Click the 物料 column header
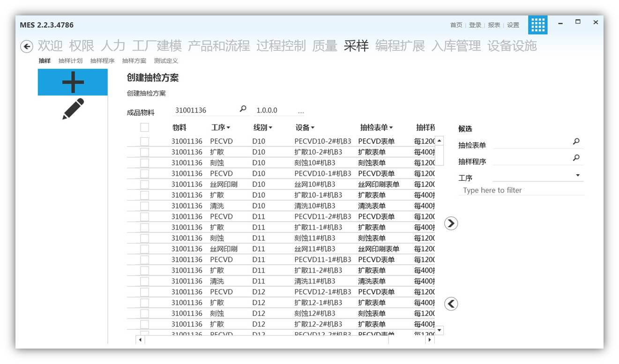The height and width of the screenshot is (364, 619). click(x=179, y=127)
